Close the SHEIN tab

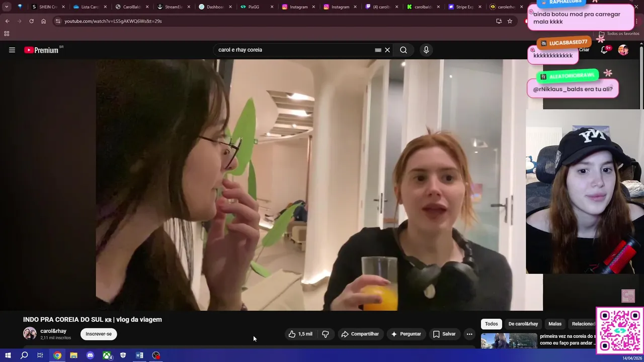(x=63, y=7)
